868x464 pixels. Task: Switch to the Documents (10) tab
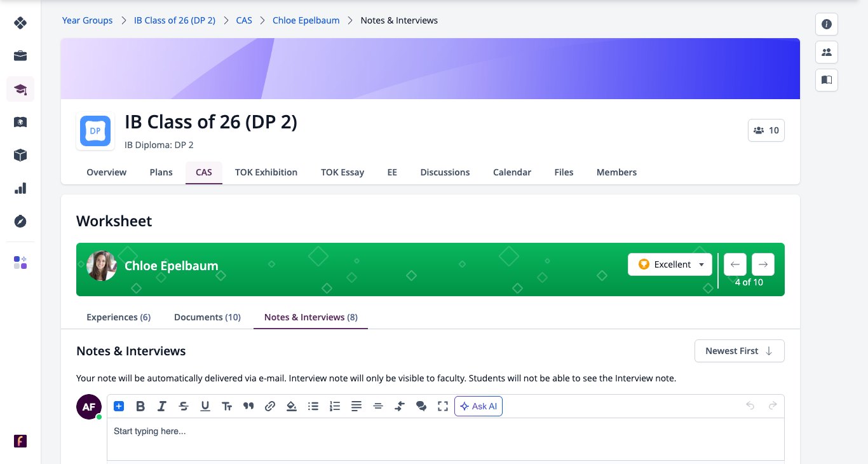point(207,317)
